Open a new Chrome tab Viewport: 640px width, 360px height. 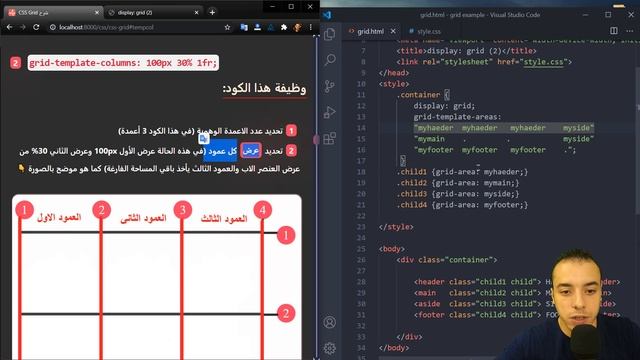(212, 12)
